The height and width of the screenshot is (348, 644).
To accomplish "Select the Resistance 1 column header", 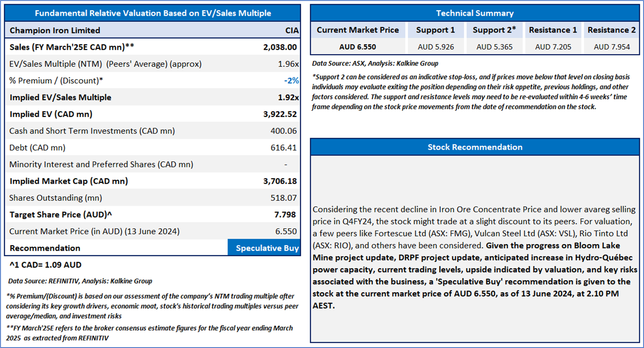I will (553, 30).
